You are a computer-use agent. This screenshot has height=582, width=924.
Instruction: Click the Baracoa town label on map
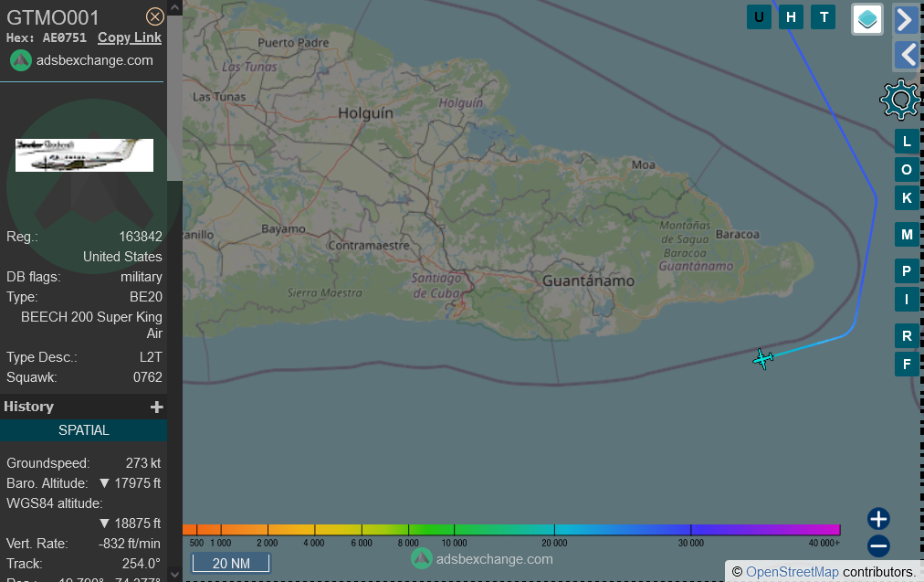(737, 235)
